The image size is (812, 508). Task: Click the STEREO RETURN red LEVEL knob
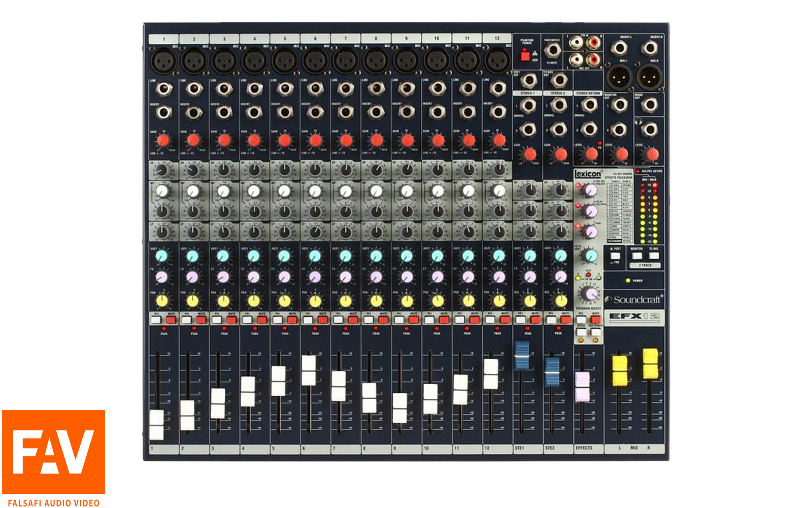[591, 153]
